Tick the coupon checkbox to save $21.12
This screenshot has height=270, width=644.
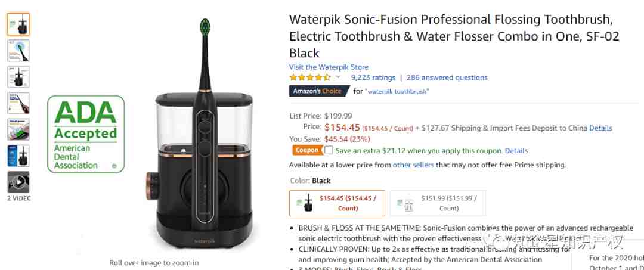(329, 150)
